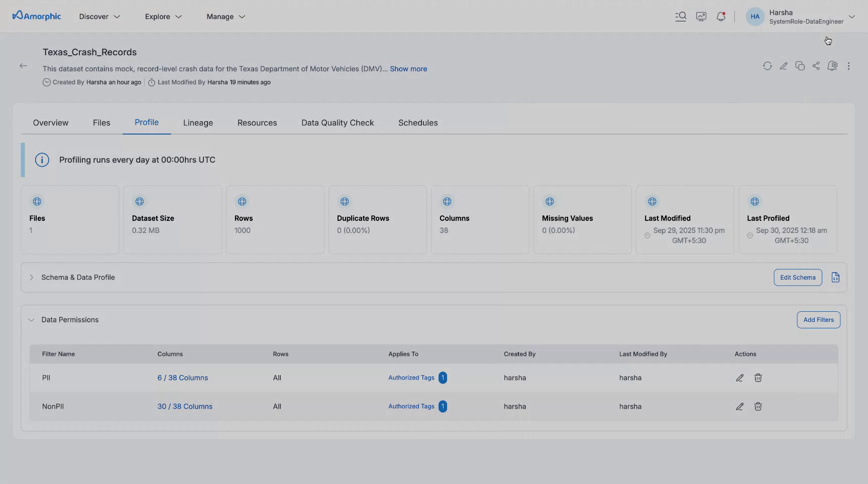This screenshot has height=484, width=868.
Task: Open the schema code view icon beside Edit Schema
Action: [836, 277]
